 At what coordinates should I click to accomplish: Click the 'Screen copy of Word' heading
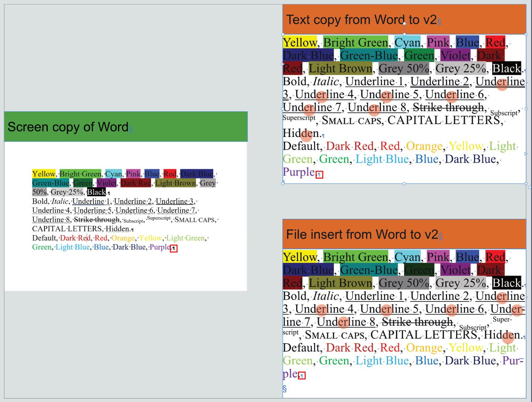pyautogui.click(x=68, y=127)
